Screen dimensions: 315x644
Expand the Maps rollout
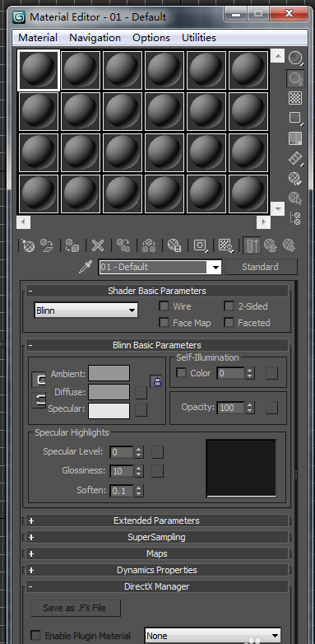(157, 553)
